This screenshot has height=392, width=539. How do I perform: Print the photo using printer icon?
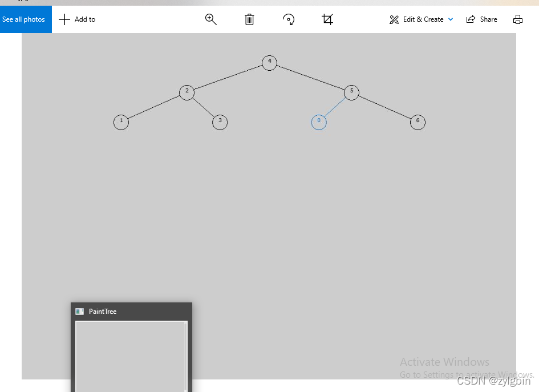pos(518,19)
